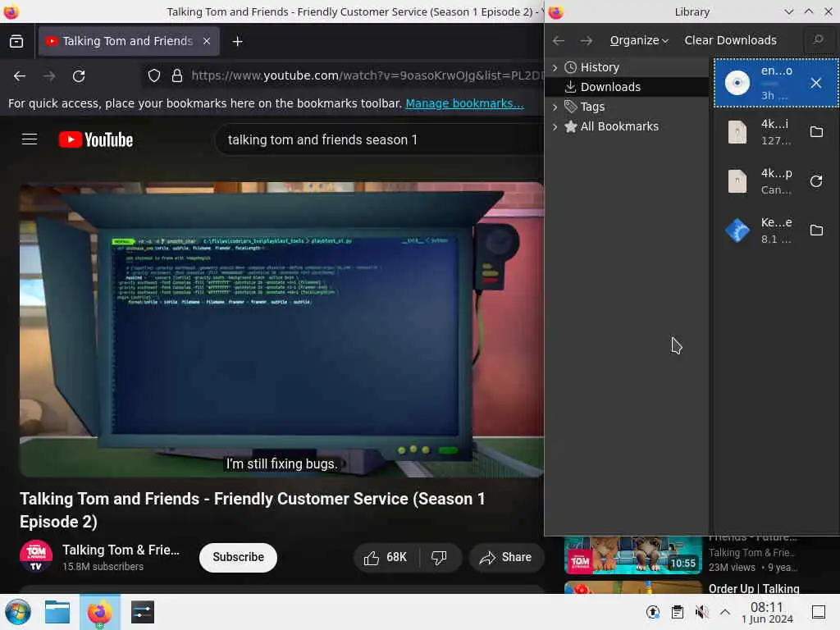Expand the Tags tree node
Image resolution: width=840 pixels, height=630 pixels.
(x=555, y=107)
